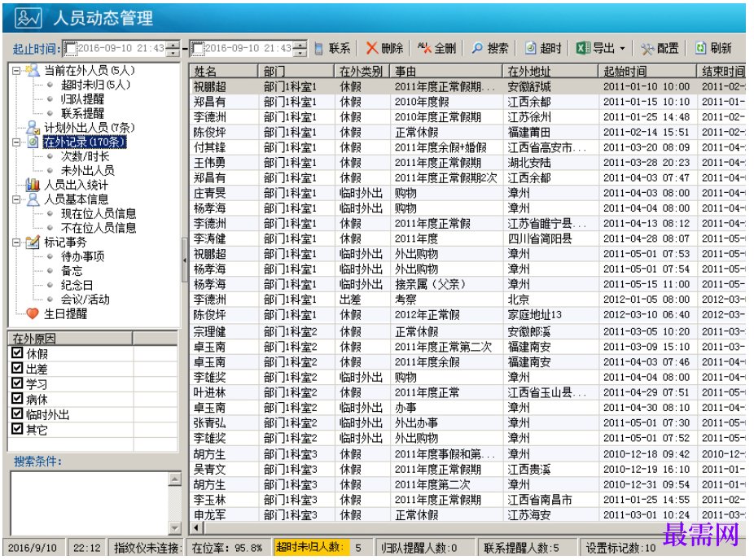This screenshot has width=754, height=560.
Task: Collapse the 标记事务 tree node
Action: click(16, 243)
